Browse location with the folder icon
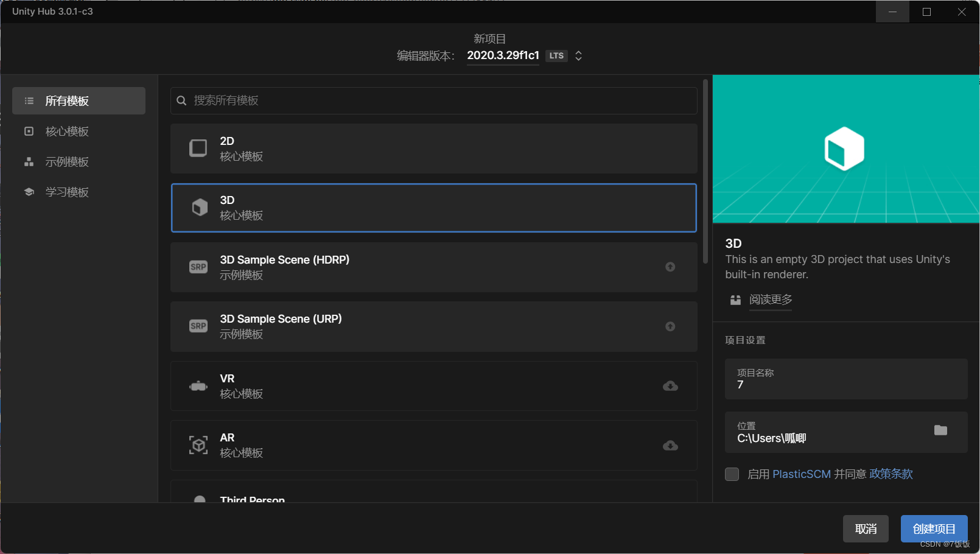Screen dimensions: 980x554 click(x=940, y=430)
